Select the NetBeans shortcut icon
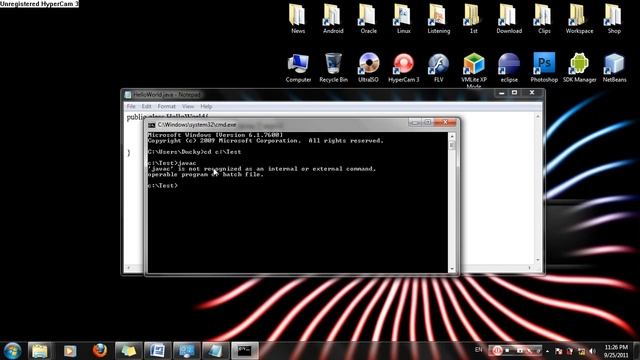 pos(614,68)
